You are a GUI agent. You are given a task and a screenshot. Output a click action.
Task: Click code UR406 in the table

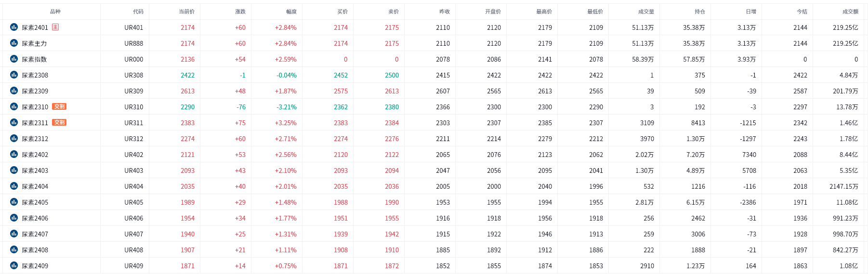point(133,218)
